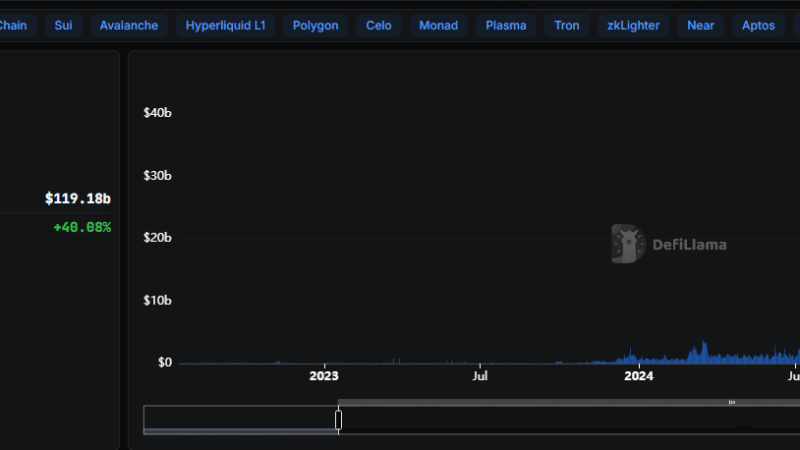The image size is (800, 450).
Task: Click the $0 y-axis label
Action: point(165,363)
